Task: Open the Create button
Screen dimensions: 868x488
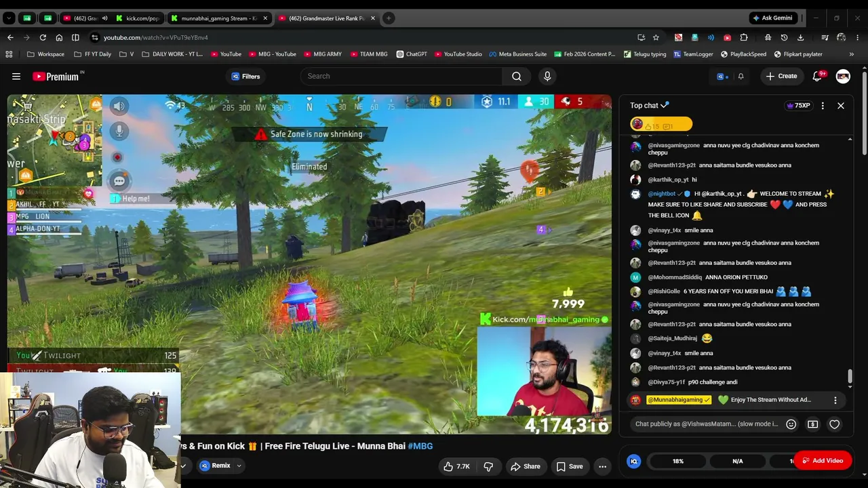Action: (x=781, y=77)
